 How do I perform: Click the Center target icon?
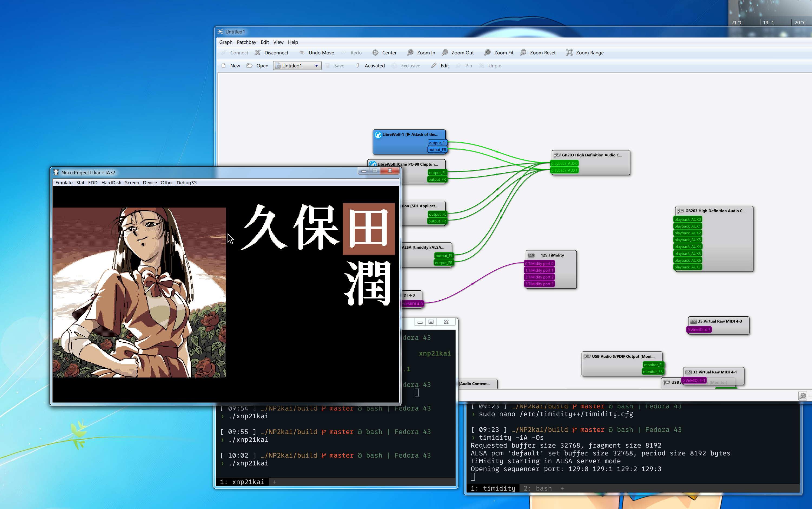(x=375, y=52)
